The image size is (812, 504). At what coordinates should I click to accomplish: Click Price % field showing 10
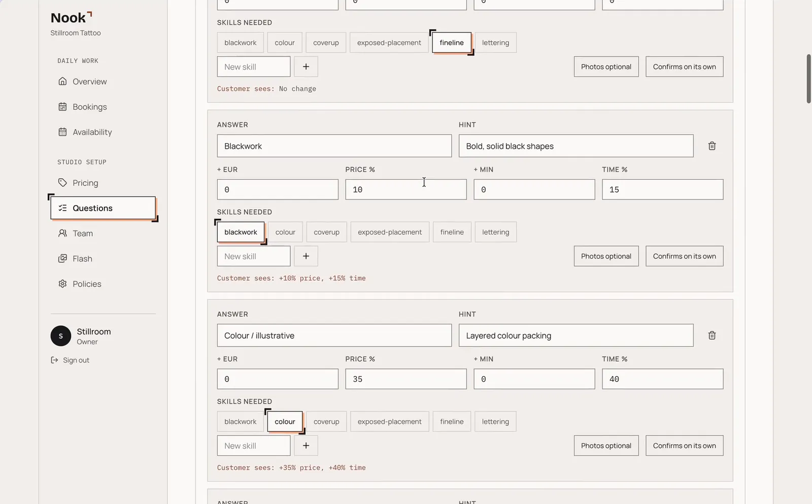tap(406, 189)
